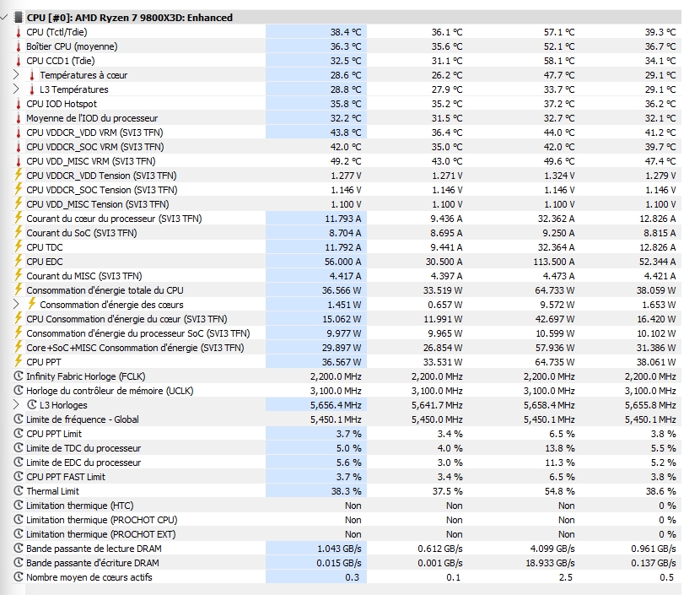The width and height of the screenshot is (700, 595).
Task: Select Limitation thermique (PROCHOT EXT) label
Action: pos(101,534)
